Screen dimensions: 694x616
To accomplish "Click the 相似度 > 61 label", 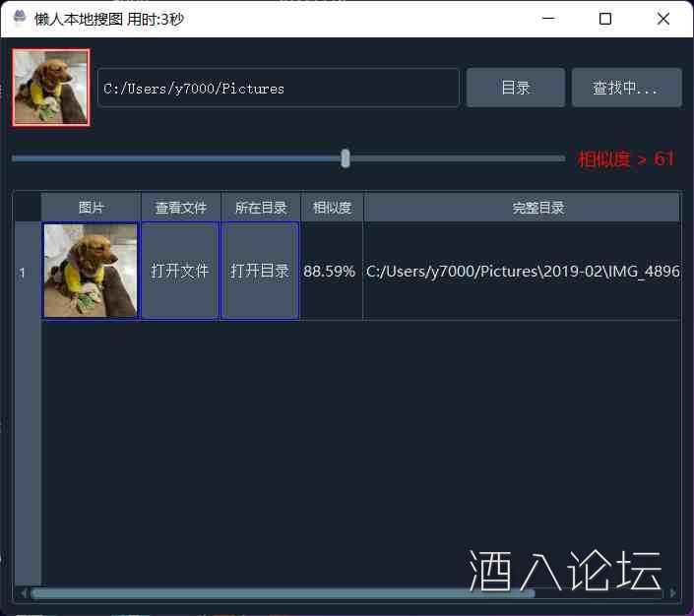I will 626,158.
